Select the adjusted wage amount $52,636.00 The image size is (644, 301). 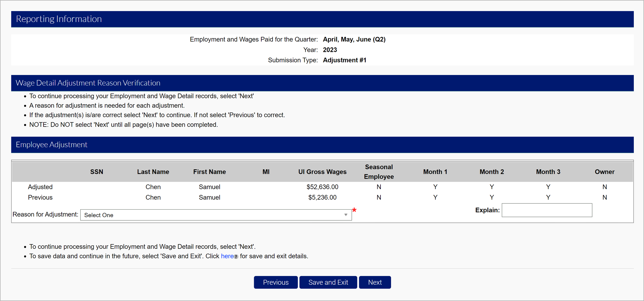(322, 187)
